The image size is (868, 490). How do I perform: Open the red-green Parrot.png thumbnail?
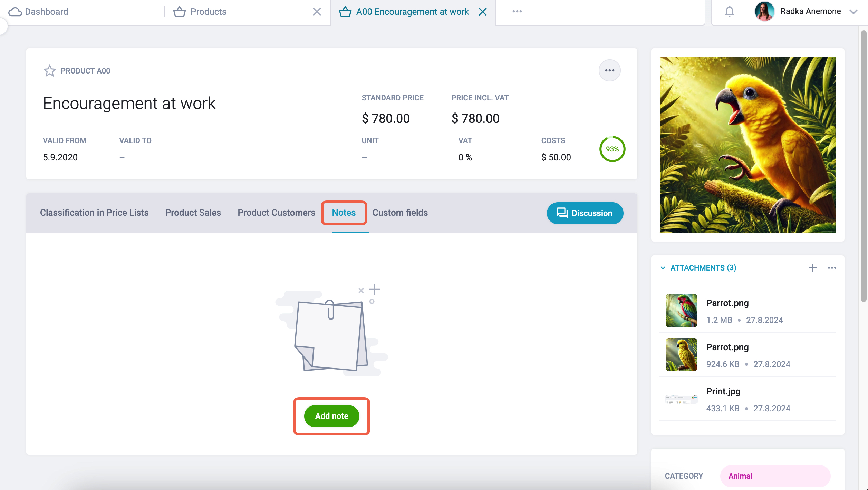(682, 311)
